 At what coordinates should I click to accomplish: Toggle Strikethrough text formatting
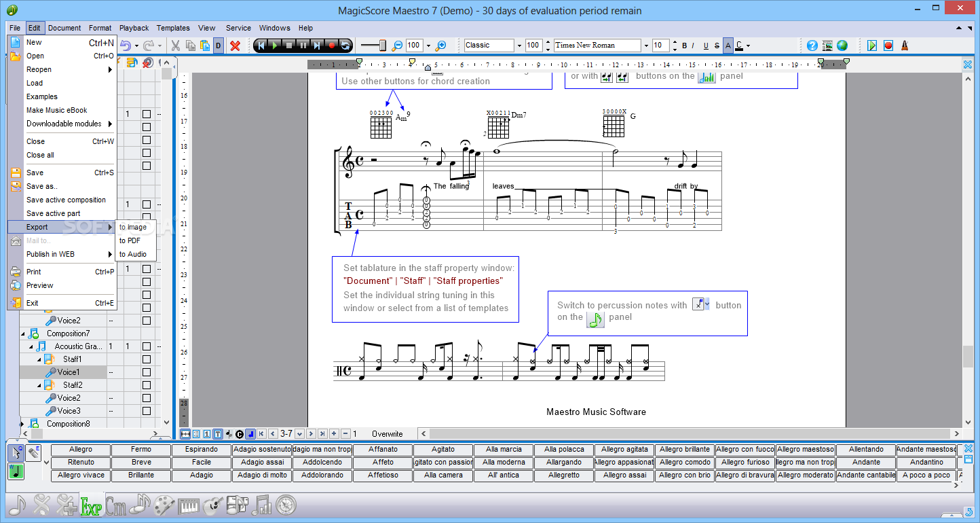[717, 46]
